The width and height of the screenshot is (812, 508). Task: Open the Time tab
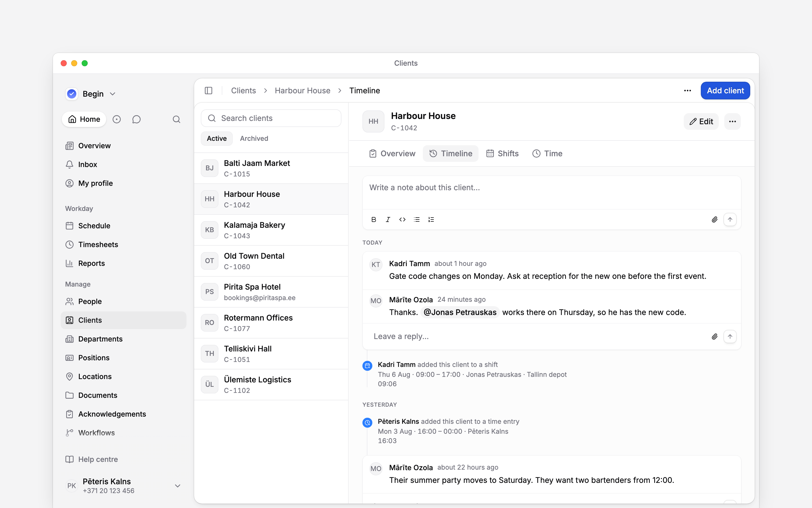[x=547, y=154]
